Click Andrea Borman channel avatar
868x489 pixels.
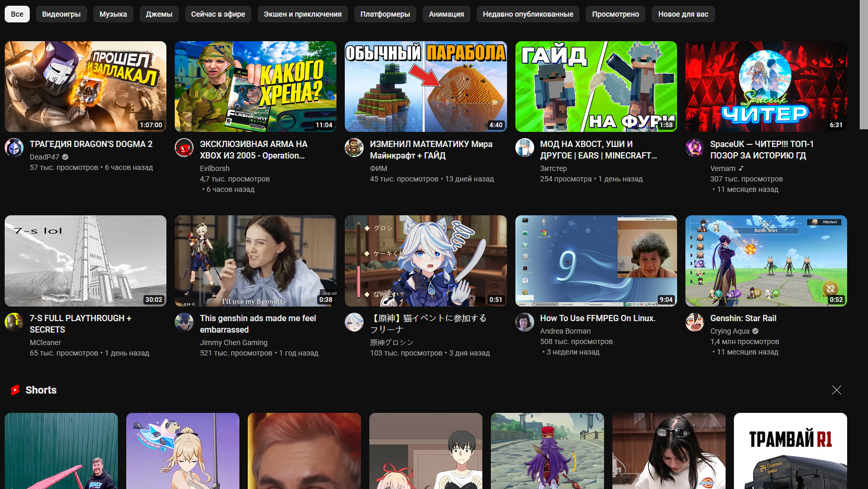(x=525, y=322)
